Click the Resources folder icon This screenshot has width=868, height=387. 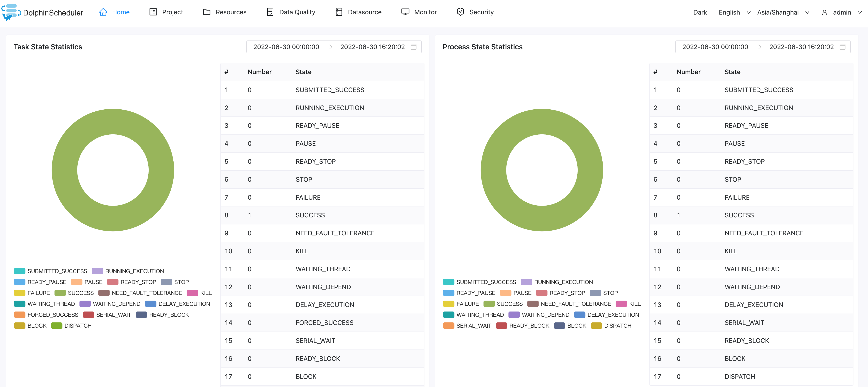coord(207,12)
